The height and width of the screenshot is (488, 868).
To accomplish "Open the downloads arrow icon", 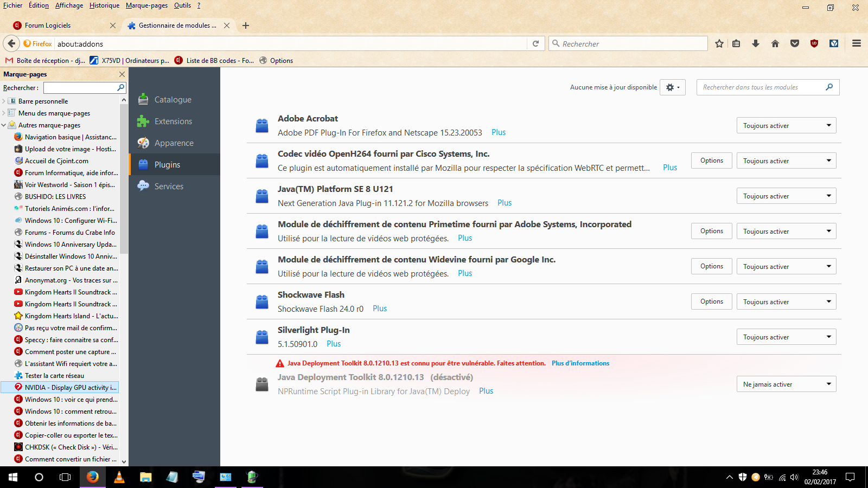I will coord(756,43).
